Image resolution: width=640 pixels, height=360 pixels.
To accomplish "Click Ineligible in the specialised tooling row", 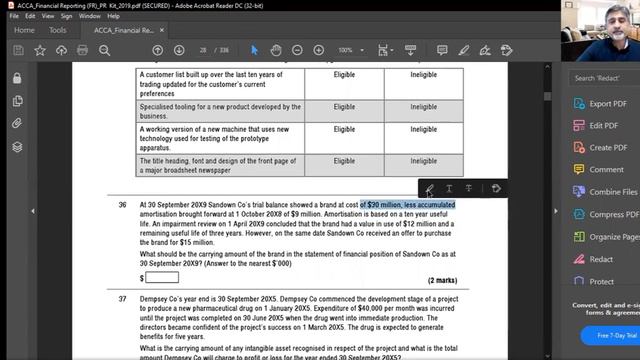I will pos(424,107).
